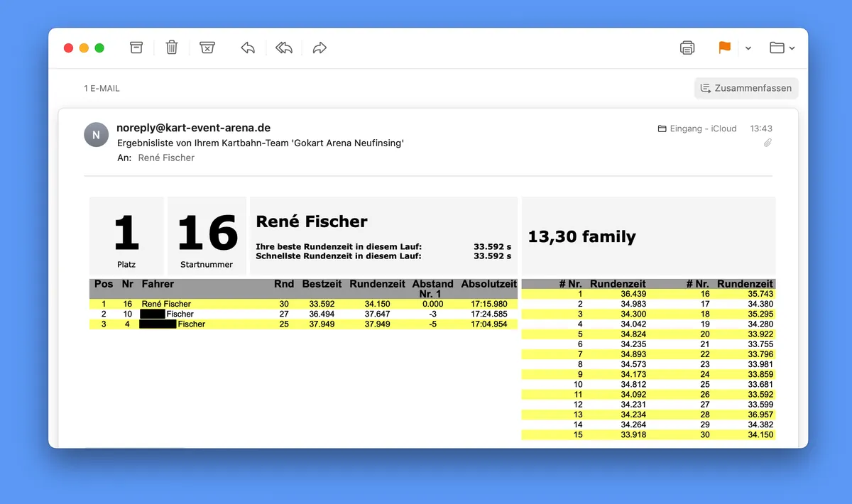Delete this message using the trash icon
The image size is (852, 504).
(171, 47)
